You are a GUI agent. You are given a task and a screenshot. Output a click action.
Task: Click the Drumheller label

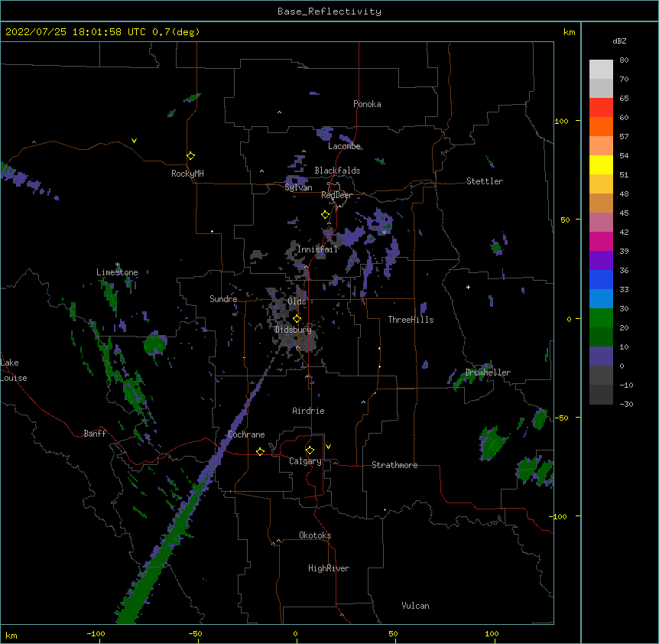coord(488,372)
